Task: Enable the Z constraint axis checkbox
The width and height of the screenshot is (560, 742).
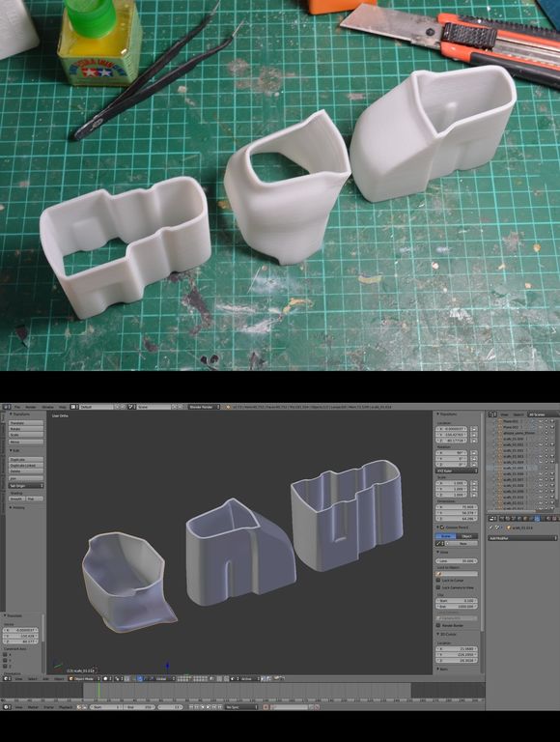Action: pyautogui.click(x=5, y=667)
